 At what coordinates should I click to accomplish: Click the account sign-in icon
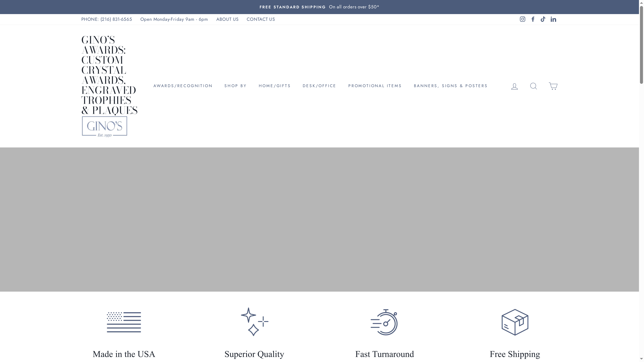click(x=514, y=86)
